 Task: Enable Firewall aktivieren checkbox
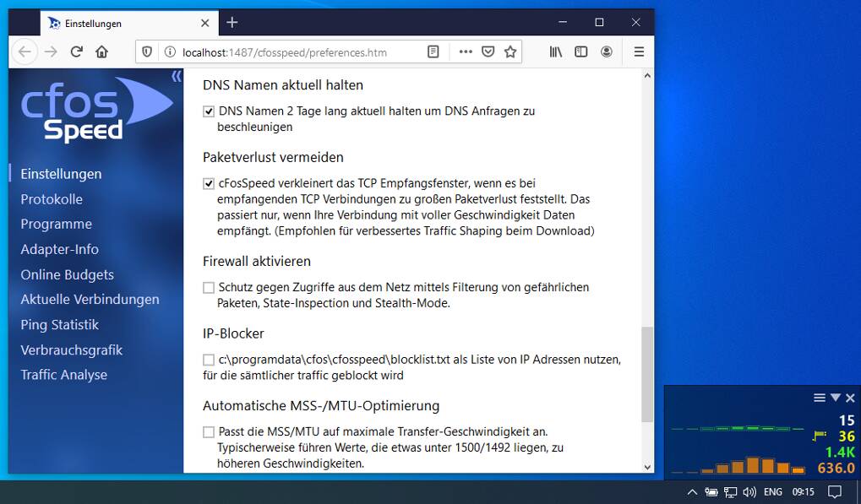pos(209,288)
